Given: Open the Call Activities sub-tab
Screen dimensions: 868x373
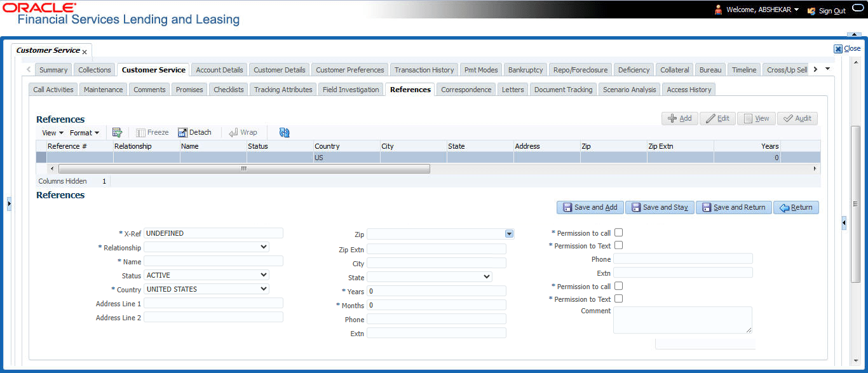Looking at the screenshot, I should click(53, 90).
